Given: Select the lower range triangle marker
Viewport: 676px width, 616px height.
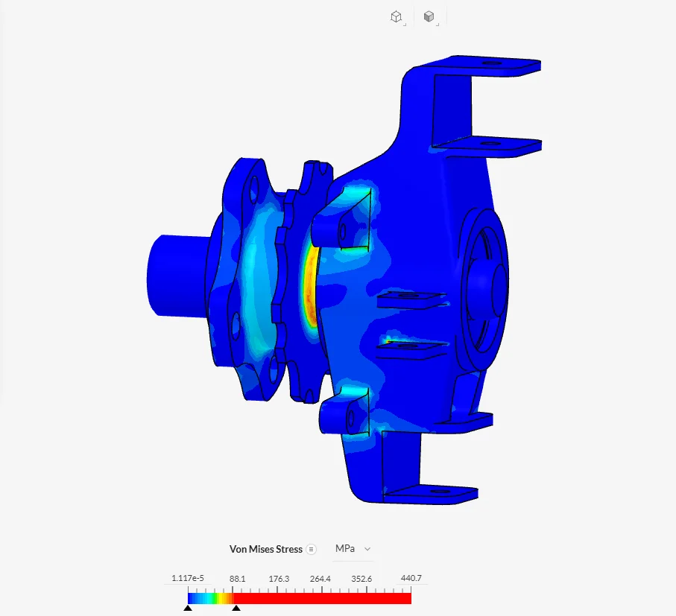Looking at the screenshot, I should click(188, 608).
